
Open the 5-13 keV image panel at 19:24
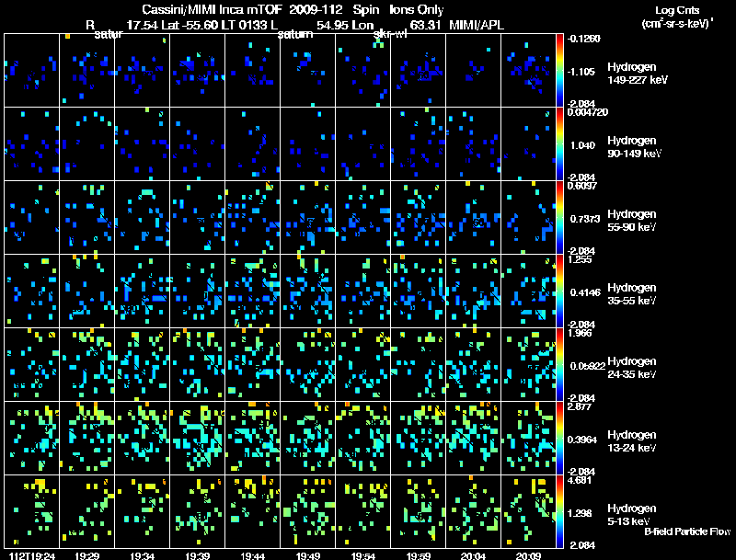point(31,511)
